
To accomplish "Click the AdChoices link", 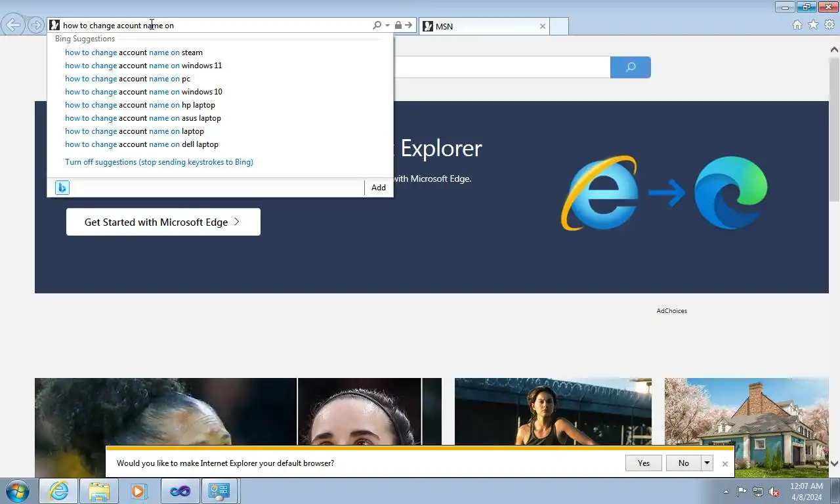I will [671, 311].
